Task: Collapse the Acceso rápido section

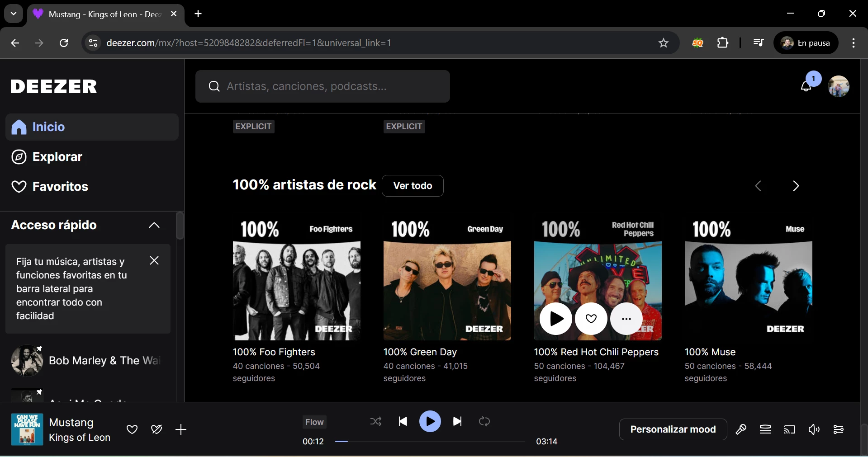Action: [x=154, y=225]
